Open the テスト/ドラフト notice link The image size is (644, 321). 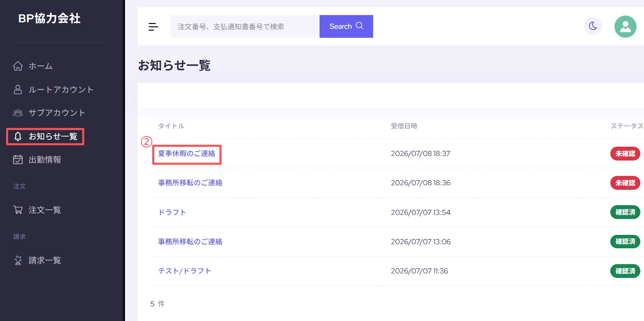(x=185, y=271)
